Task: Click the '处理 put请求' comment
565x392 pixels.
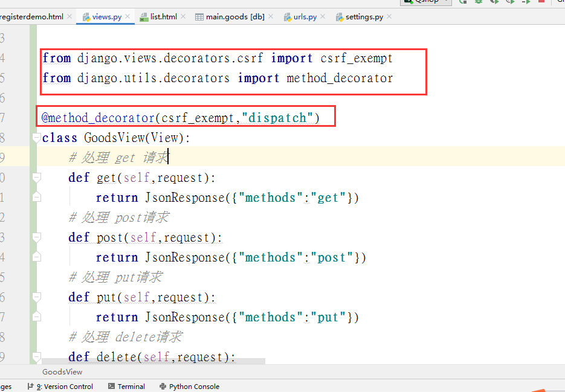Action: coord(115,277)
